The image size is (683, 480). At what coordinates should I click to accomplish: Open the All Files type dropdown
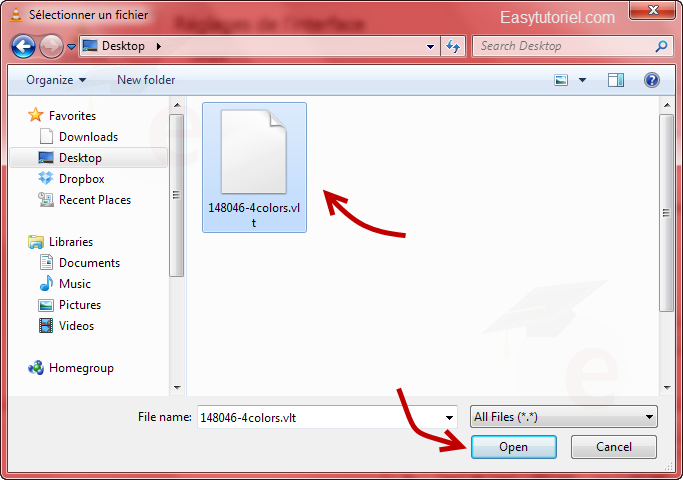coord(564,417)
